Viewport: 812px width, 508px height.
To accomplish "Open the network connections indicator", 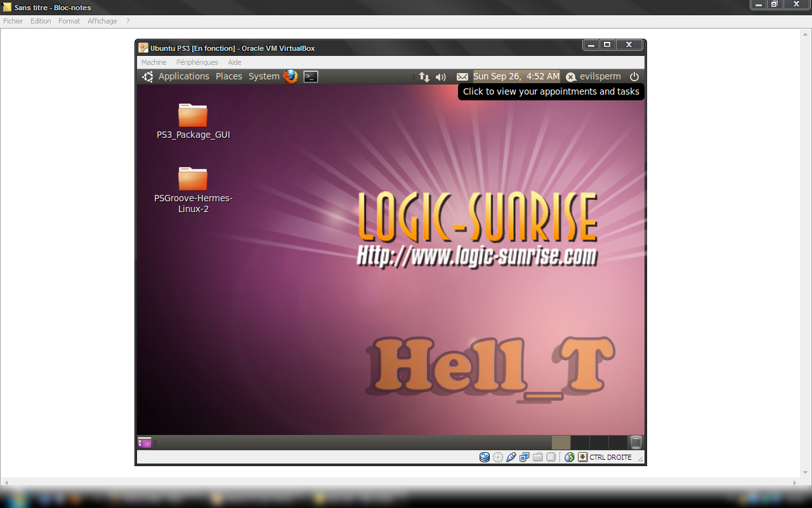I will pos(424,77).
